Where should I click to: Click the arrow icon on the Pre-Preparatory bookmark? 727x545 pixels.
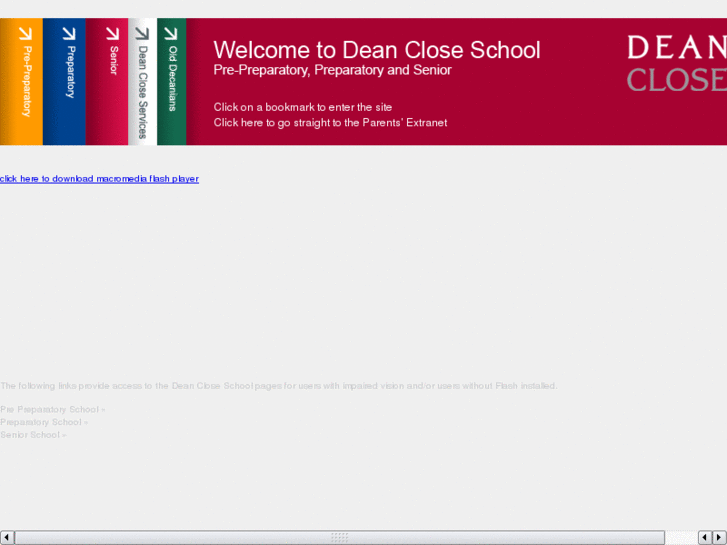[x=26, y=33]
